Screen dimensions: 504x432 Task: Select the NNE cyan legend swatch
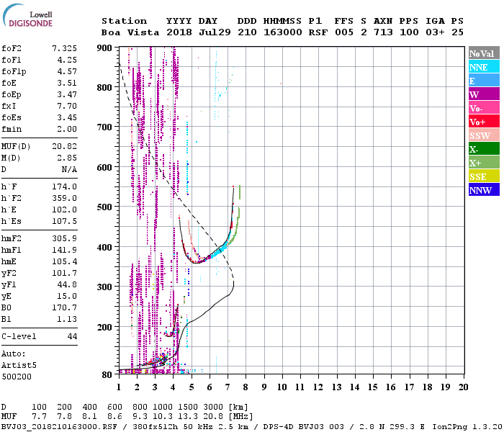(x=484, y=67)
